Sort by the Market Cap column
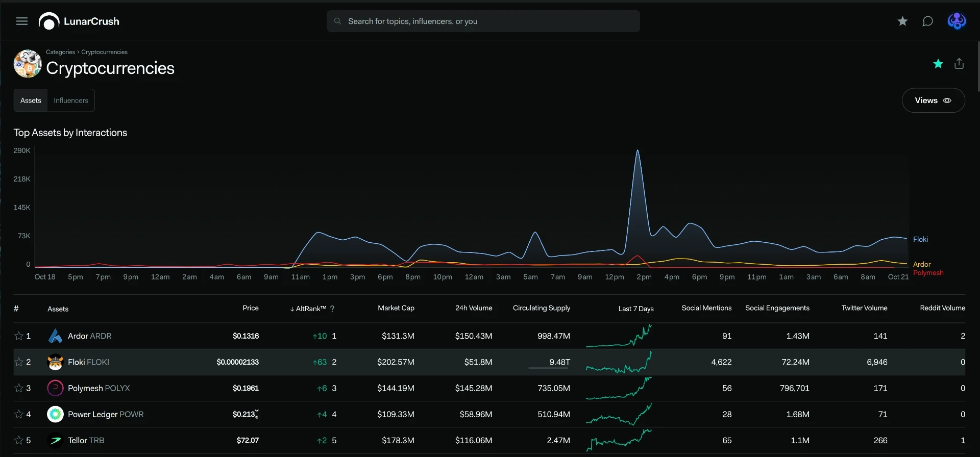980x457 pixels. click(x=396, y=308)
